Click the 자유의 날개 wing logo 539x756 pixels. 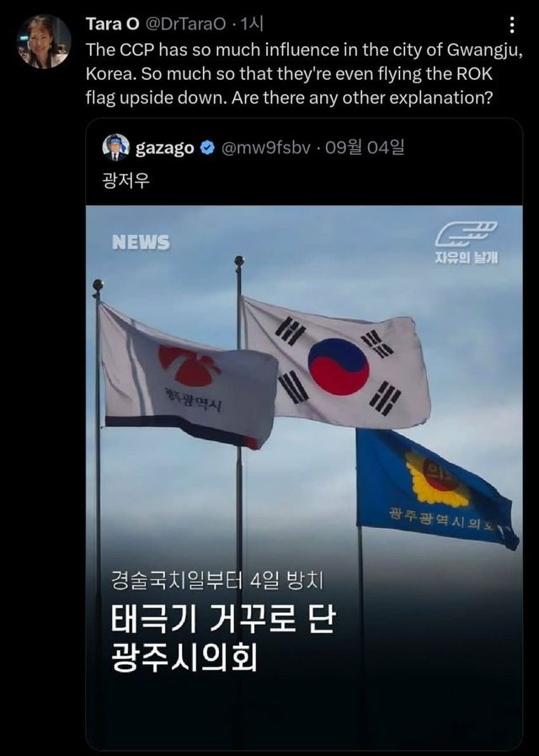pyautogui.click(x=467, y=242)
